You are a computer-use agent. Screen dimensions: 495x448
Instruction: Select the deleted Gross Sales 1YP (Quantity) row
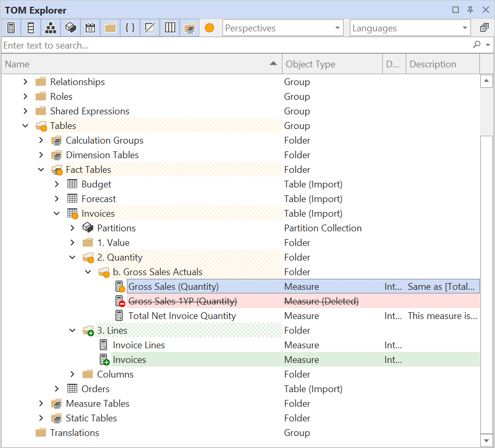(303, 301)
